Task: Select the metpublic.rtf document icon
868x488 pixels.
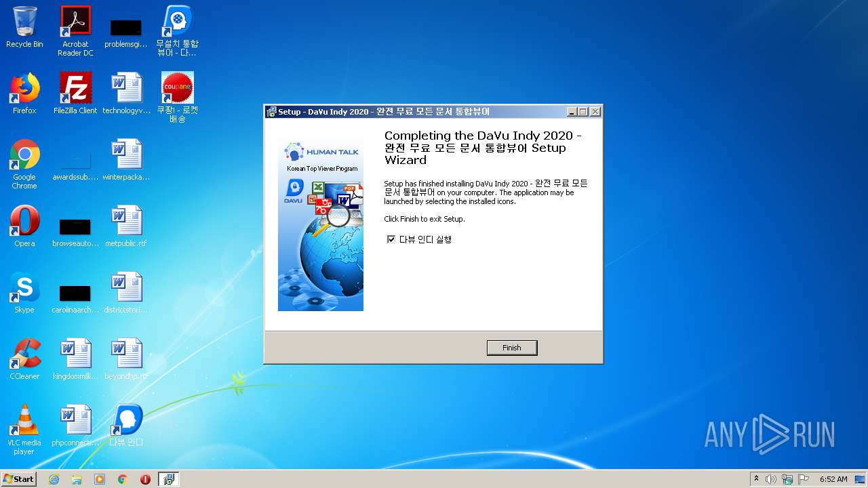Action: 126,226
